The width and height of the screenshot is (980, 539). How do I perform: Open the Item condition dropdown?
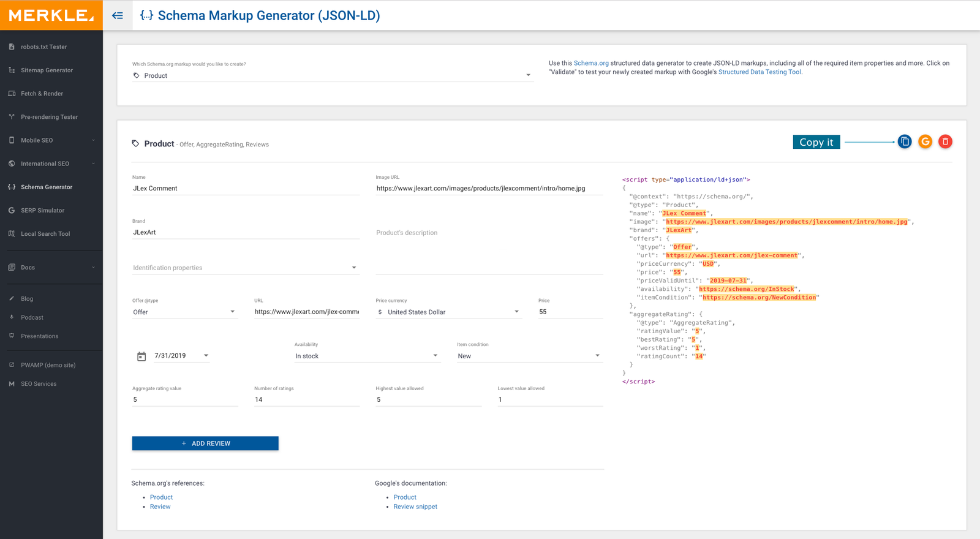(x=530, y=356)
